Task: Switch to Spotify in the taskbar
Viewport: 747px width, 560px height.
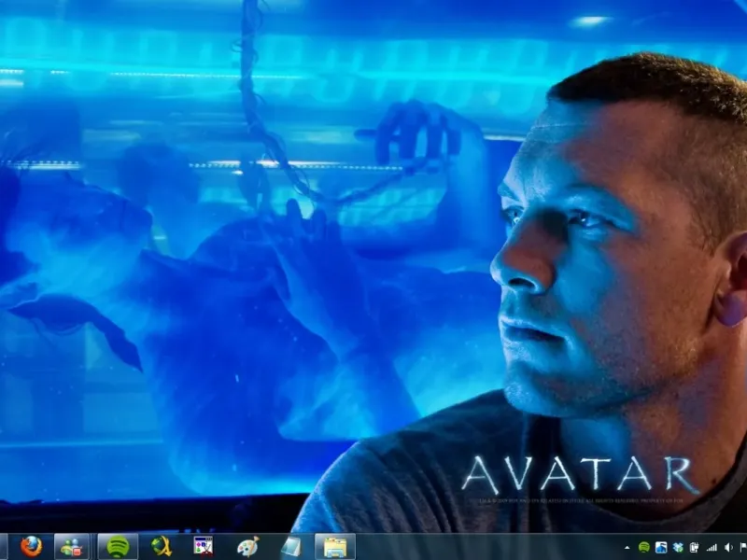Action: tap(118, 547)
